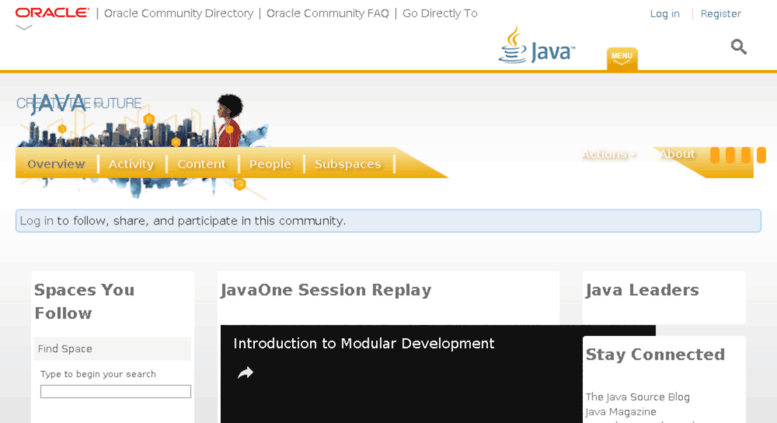Click Log in at top right
Viewport: 777px width, 423px height.
pos(665,14)
